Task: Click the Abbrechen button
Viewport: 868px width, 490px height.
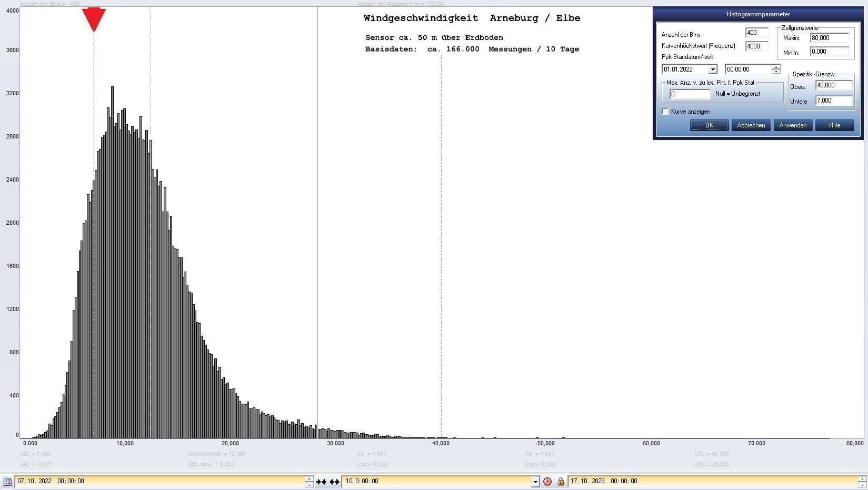Action: pos(751,125)
